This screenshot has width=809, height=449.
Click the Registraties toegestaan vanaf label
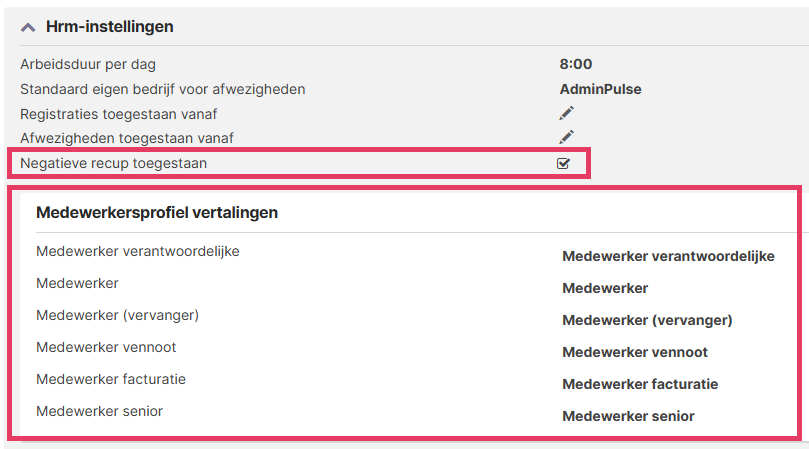pyautogui.click(x=119, y=113)
